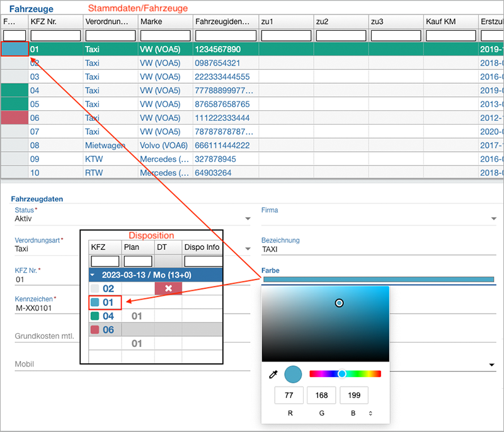
Task: Click the red color marker beside 06
Action: point(95,330)
